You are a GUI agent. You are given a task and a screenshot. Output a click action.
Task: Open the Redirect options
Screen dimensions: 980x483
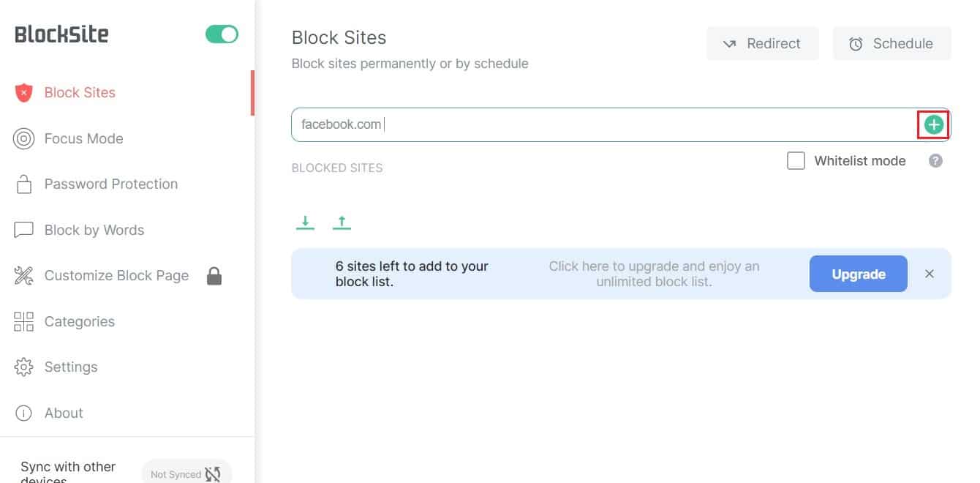(763, 43)
